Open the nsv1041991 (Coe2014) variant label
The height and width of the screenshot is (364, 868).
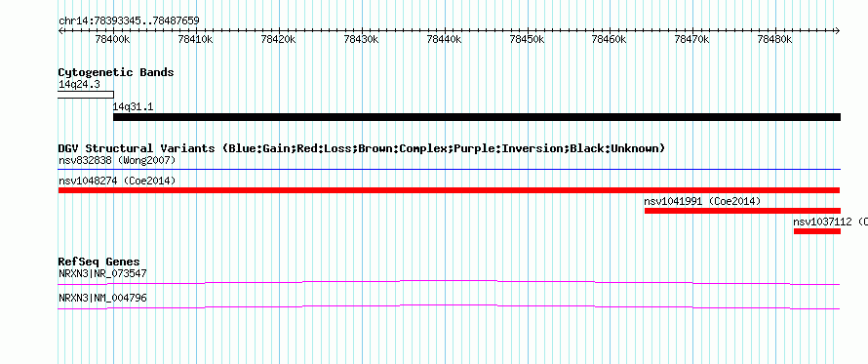[x=702, y=201]
